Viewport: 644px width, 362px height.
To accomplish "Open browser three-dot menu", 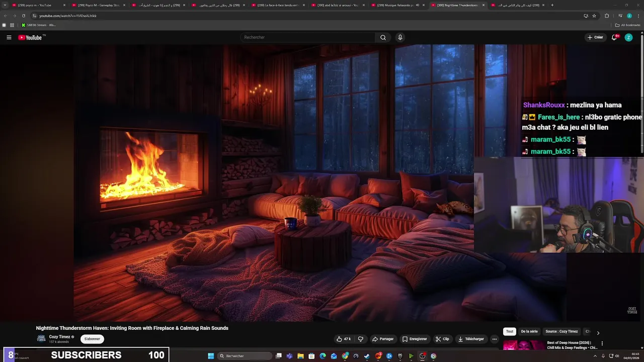I will click(x=638, y=16).
